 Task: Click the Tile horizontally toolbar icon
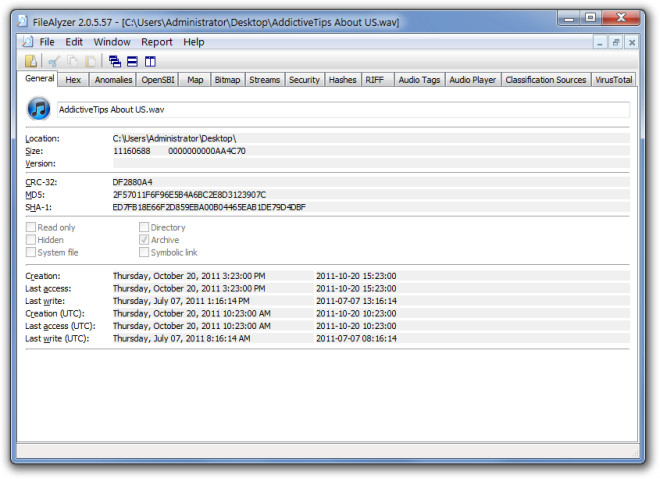pyautogui.click(x=132, y=61)
